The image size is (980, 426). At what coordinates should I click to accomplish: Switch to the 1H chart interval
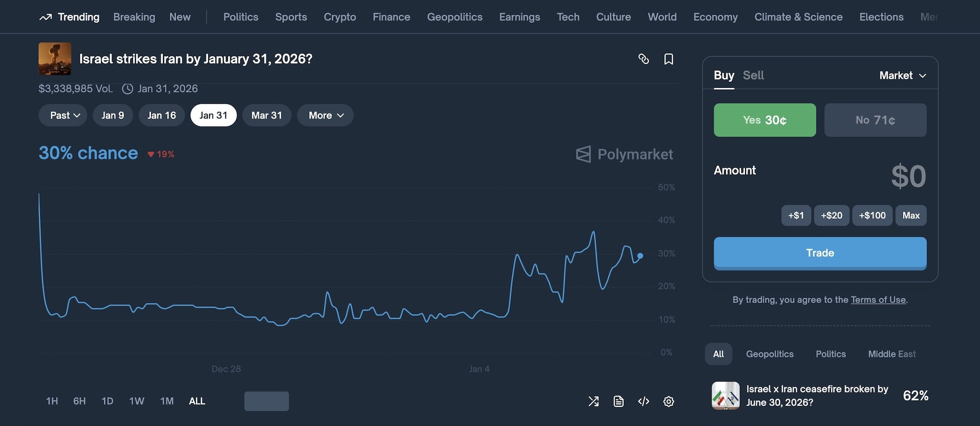coord(51,401)
